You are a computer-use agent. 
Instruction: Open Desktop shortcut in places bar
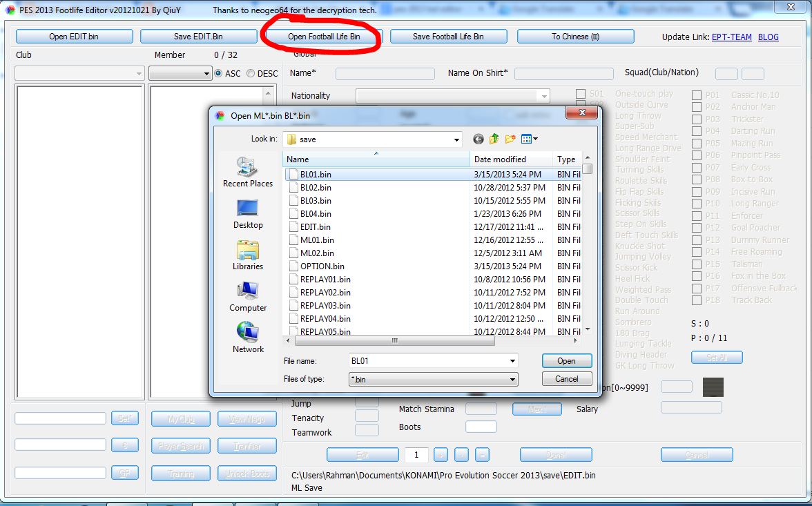pos(247,214)
